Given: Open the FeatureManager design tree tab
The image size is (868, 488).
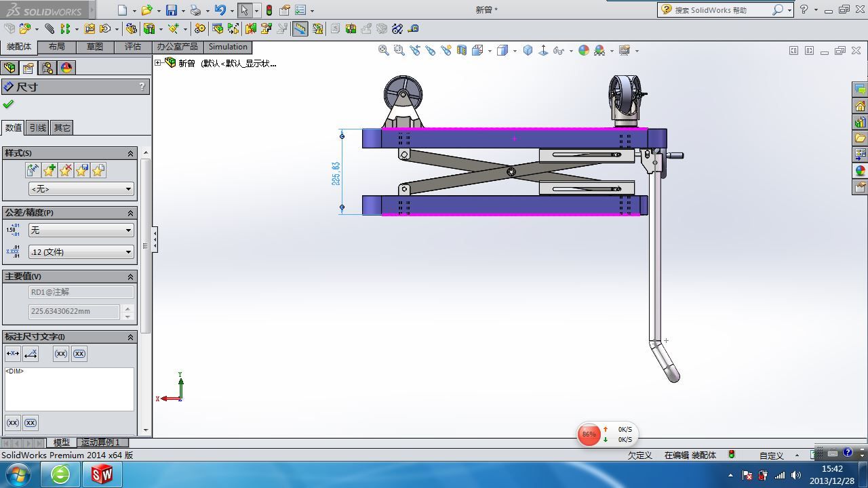Looking at the screenshot, I should click(9, 68).
